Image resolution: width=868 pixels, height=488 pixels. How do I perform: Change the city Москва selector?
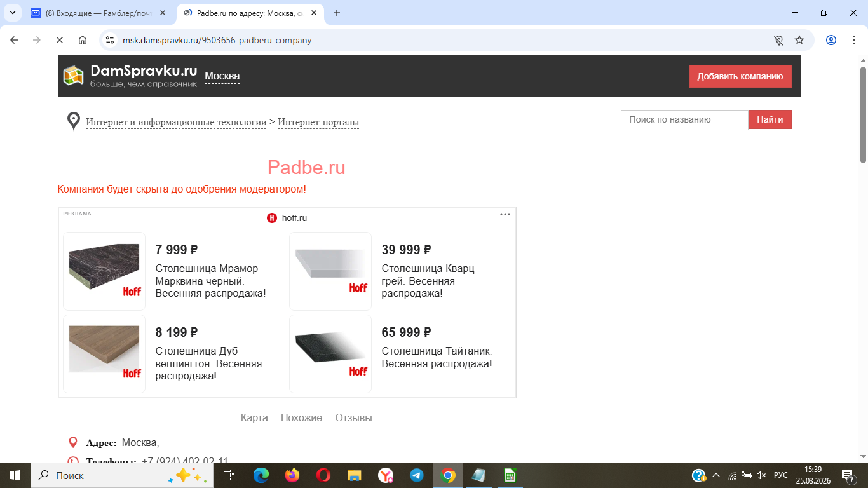222,76
